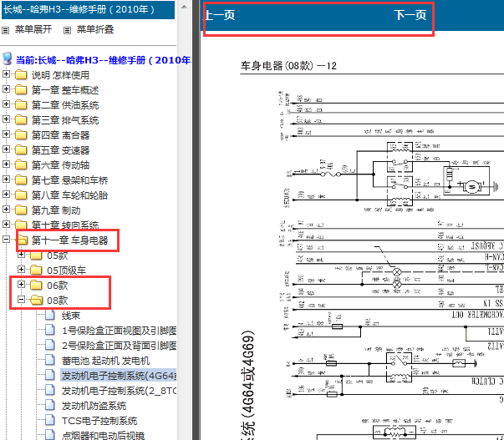Click document icon for 点烟器和电动后视镜
Image resolution: width=504 pixels, height=440 pixels.
(50, 434)
